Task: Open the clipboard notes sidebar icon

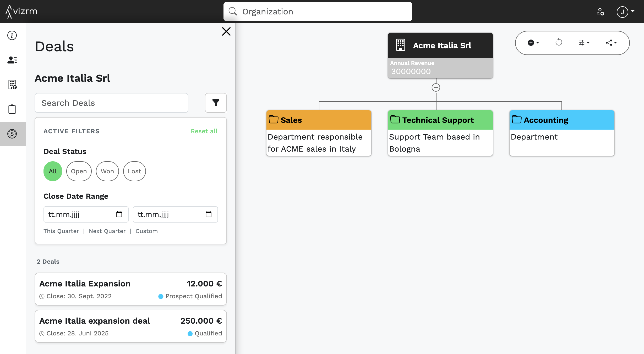Action: coord(12,109)
